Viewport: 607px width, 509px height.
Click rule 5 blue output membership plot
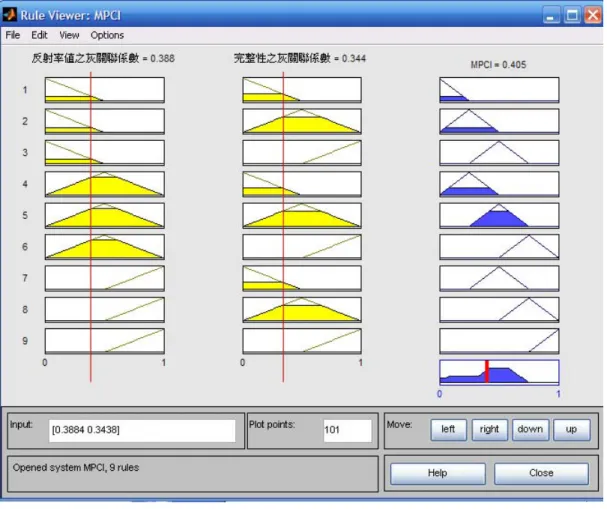pyautogui.click(x=499, y=216)
